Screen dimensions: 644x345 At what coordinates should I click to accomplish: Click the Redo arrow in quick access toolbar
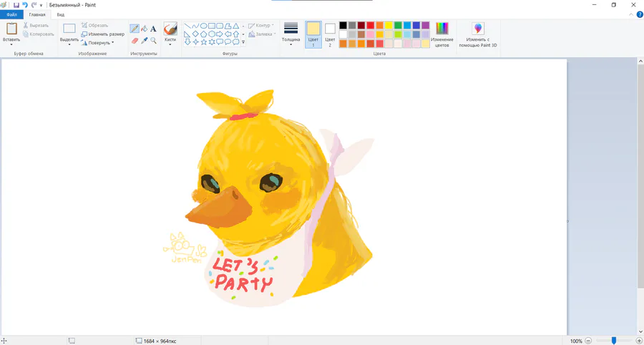click(x=34, y=5)
